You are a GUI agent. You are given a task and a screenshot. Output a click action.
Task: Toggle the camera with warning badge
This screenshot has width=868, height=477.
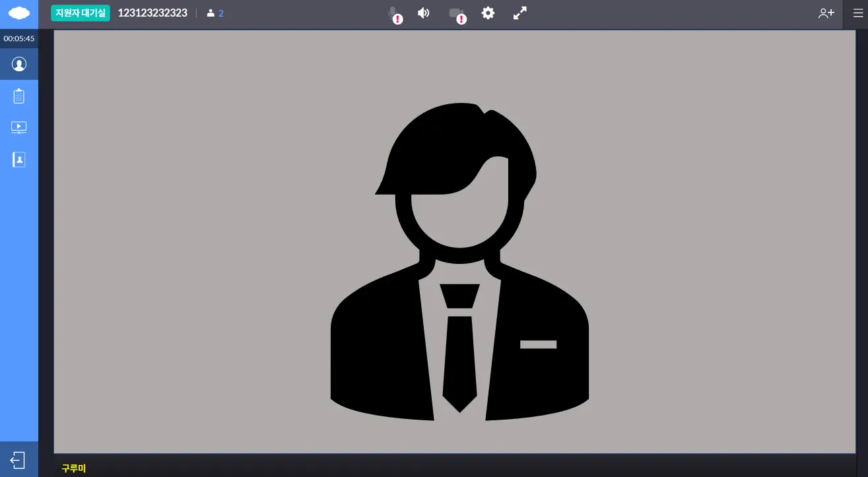457,14
